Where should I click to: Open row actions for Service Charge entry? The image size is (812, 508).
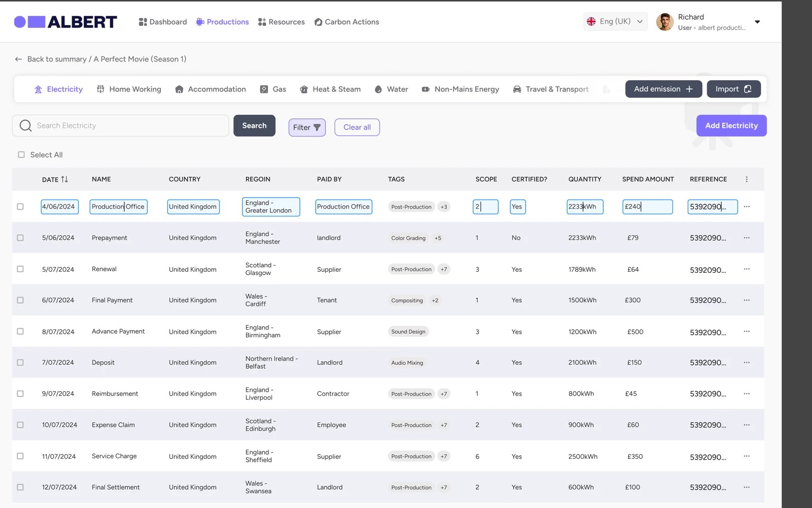pyautogui.click(x=747, y=456)
